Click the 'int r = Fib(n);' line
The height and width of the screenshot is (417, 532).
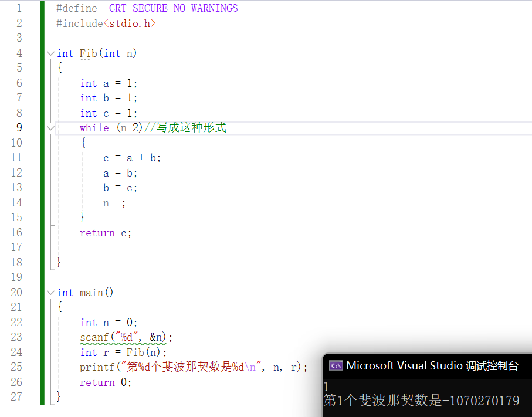pyautogui.click(x=123, y=352)
